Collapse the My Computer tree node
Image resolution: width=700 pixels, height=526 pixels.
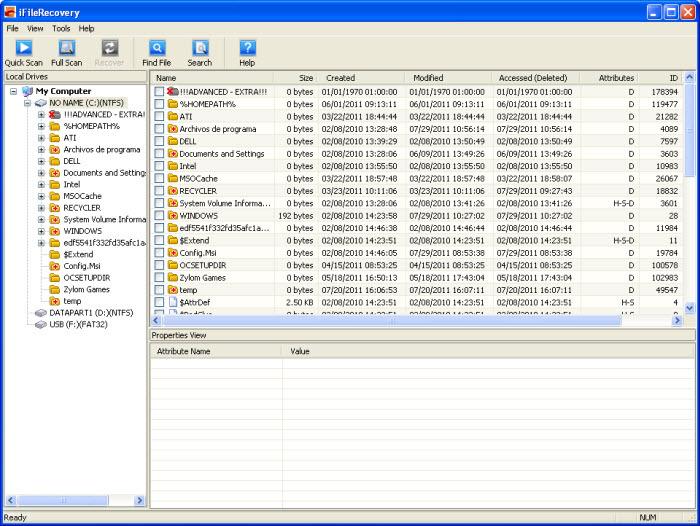(x=13, y=91)
